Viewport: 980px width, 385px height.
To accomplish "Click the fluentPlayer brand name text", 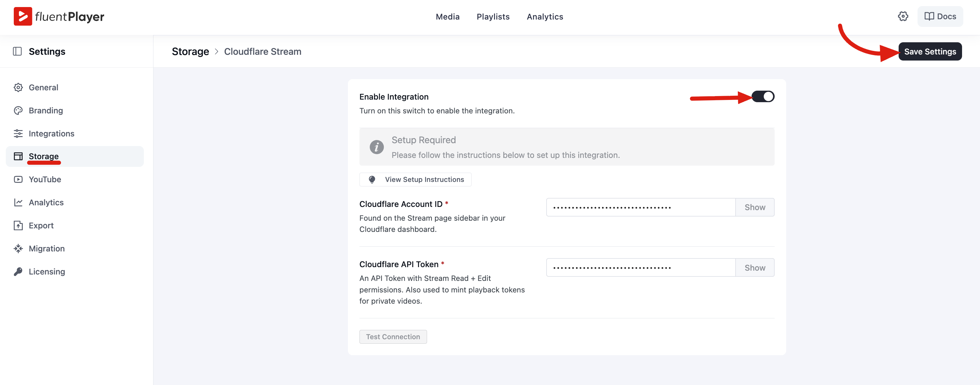I will tap(70, 17).
